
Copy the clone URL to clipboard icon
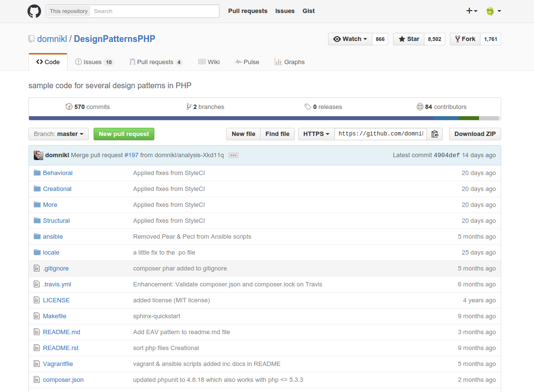tap(435, 134)
